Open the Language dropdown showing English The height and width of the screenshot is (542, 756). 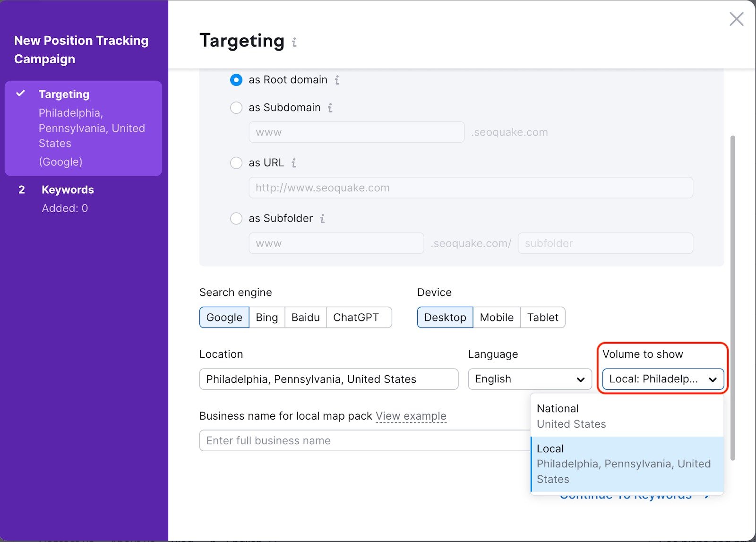pos(529,379)
